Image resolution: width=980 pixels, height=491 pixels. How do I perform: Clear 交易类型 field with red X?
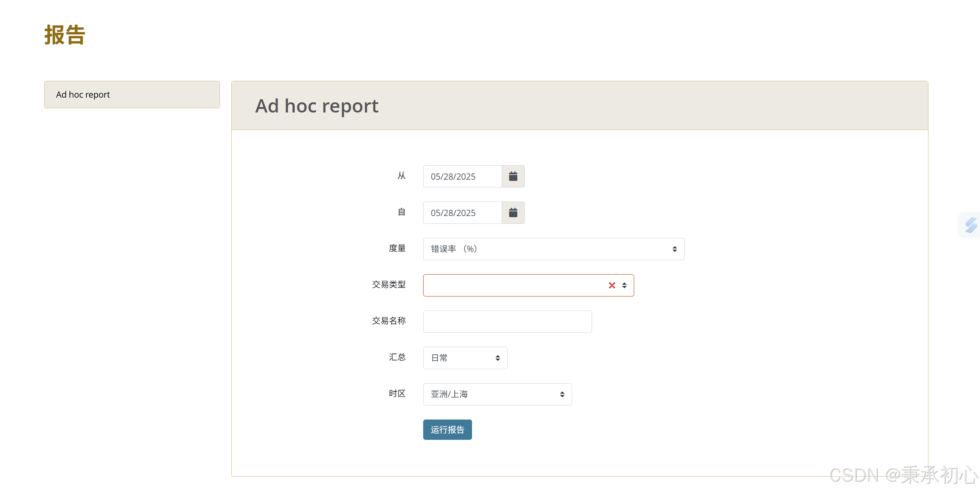(612, 286)
